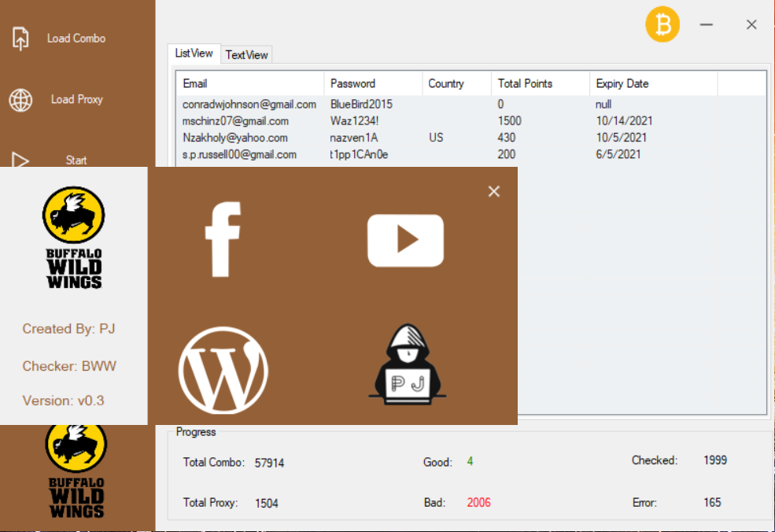Switch to the TextView tab
The height and width of the screenshot is (532, 775).
(x=246, y=55)
